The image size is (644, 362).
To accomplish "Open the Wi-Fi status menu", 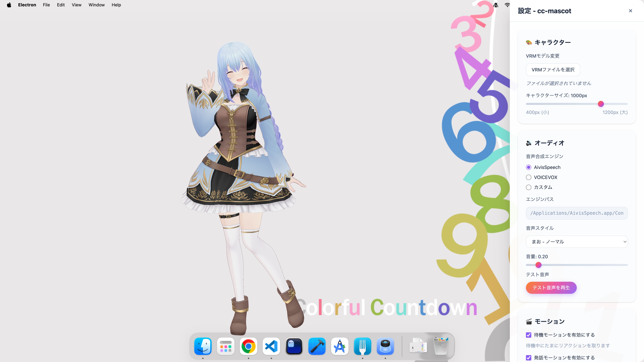I will pyautogui.click(x=507, y=5).
